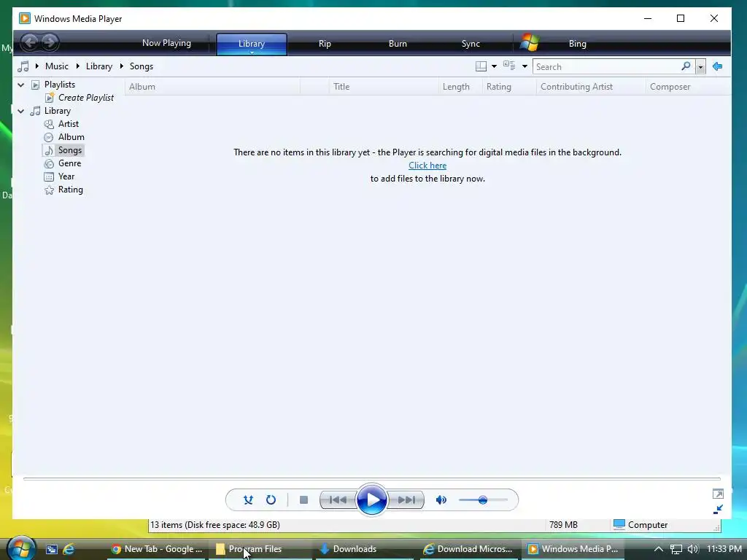Sort by the Album column header
Image resolution: width=747 pixels, height=560 pixels.
(x=212, y=87)
